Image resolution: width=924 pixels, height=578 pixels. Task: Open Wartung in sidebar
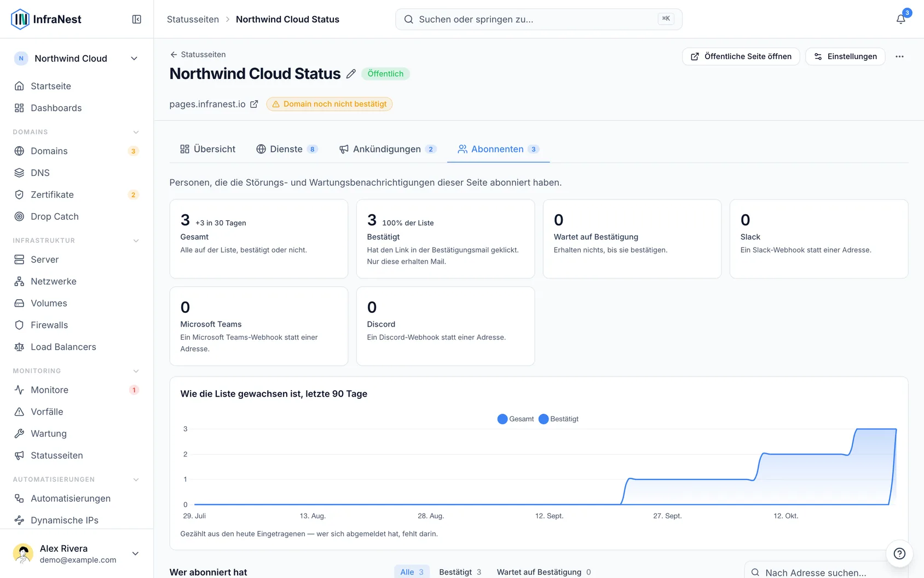(77, 433)
